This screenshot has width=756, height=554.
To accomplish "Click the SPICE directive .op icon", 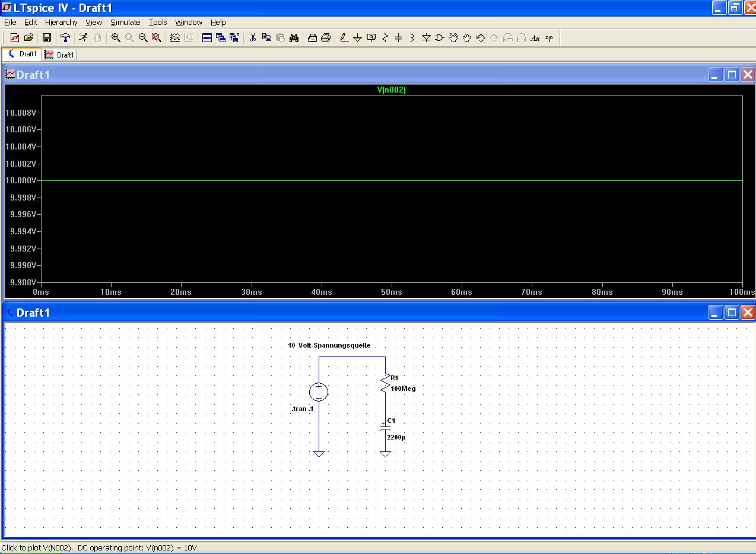I will click(x=548, y=38).
